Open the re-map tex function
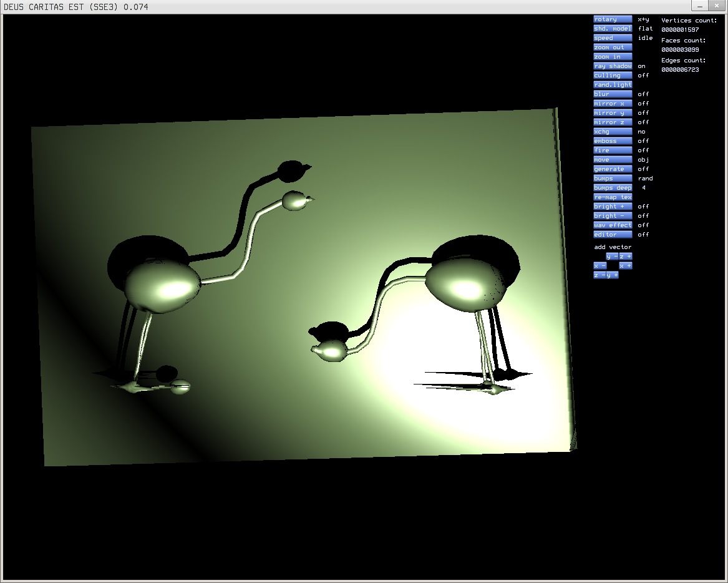 (x=611, y=197)
